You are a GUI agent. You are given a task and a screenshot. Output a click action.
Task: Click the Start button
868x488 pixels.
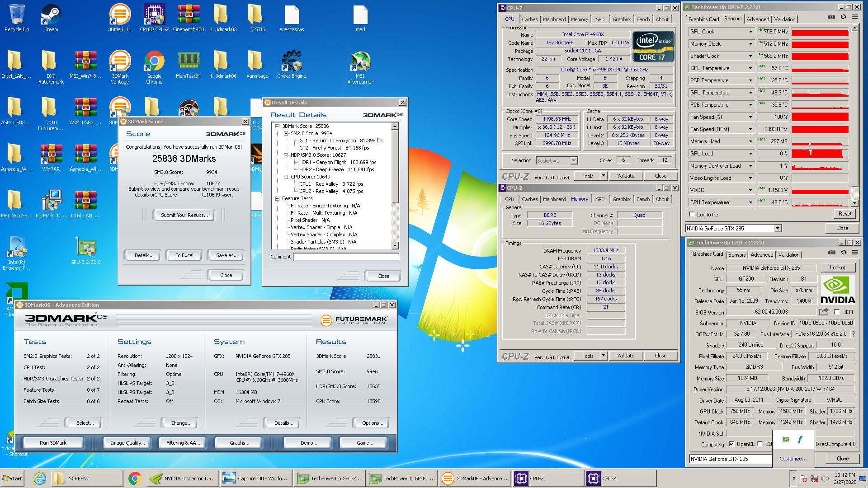coord(12,479)
